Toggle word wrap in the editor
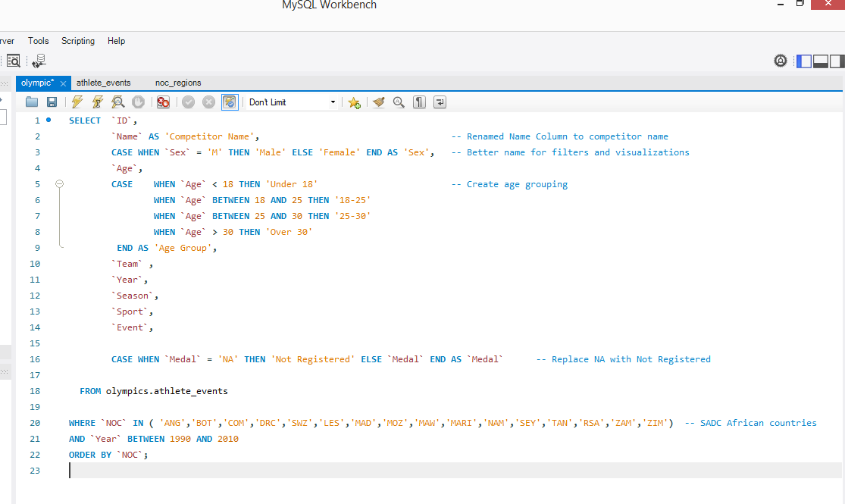Image resolution: width=845 pixels, height=504 pixels. tap(440, 102)
